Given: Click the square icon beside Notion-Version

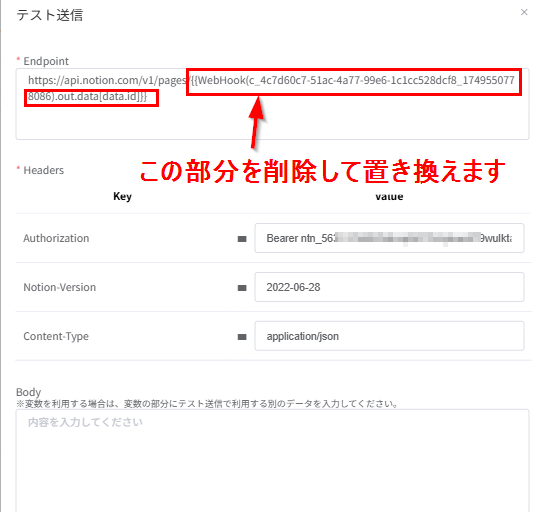Looking at the screenshot, I should coord(242,288).
